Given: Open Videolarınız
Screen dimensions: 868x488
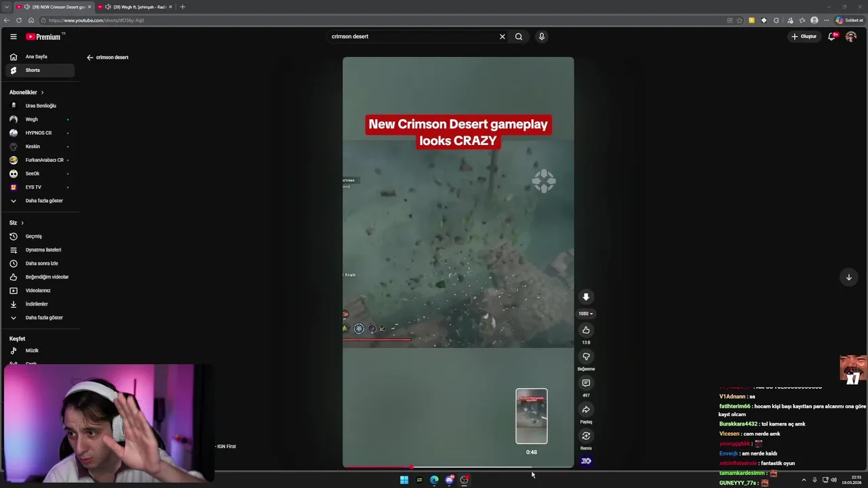Looking at the screenshot, I should click(x=39, y=291).
